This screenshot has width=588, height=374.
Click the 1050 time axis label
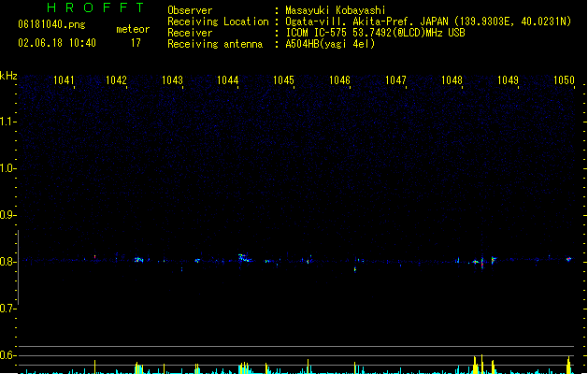coord(564,80)
